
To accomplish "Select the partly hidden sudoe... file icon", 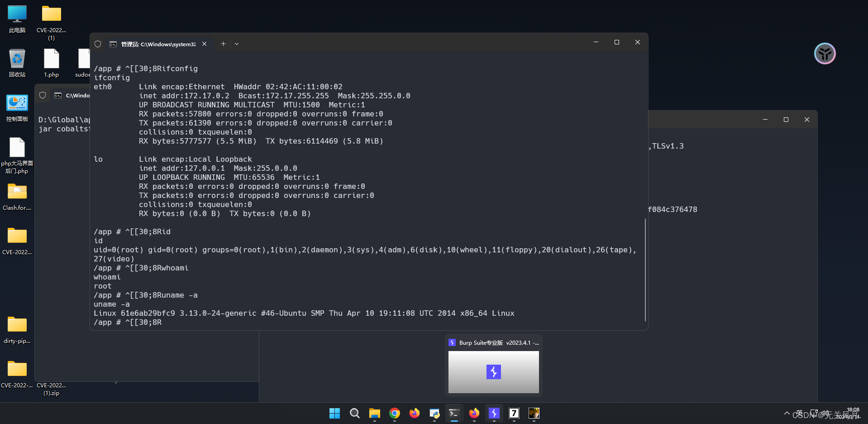I will click(x=84, y=63).
